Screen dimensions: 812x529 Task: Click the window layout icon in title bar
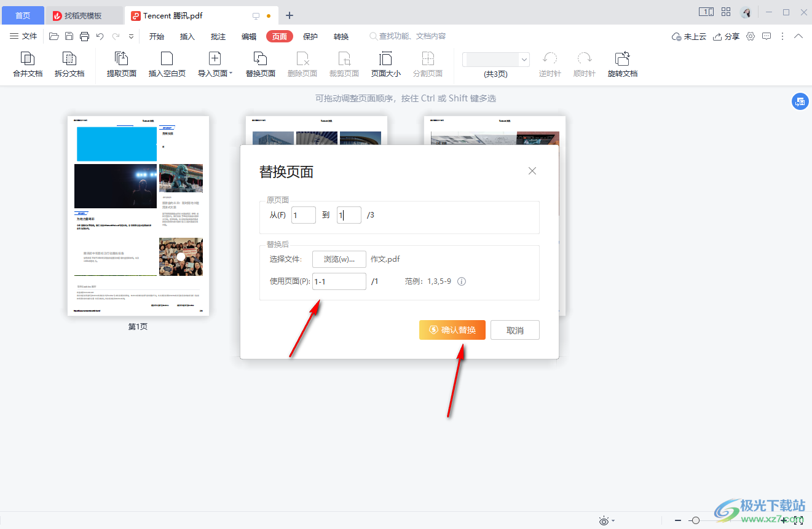pos(706,12)
